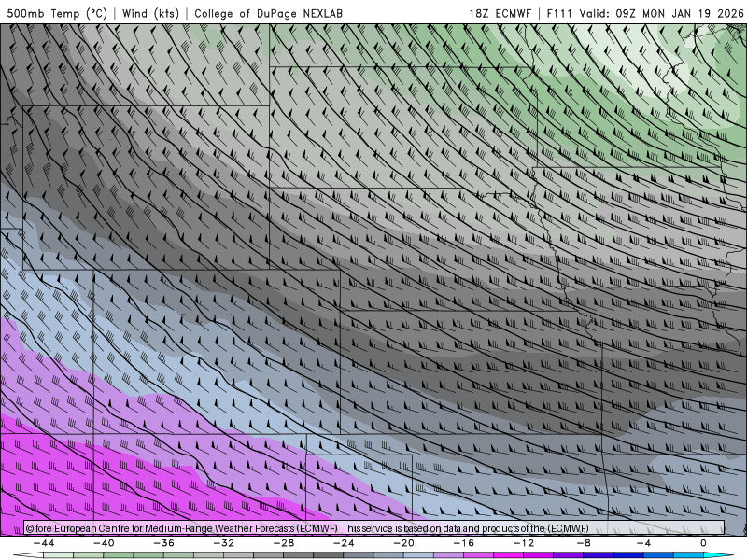Click the -12 legend label
747x560 pixels.
524,543
